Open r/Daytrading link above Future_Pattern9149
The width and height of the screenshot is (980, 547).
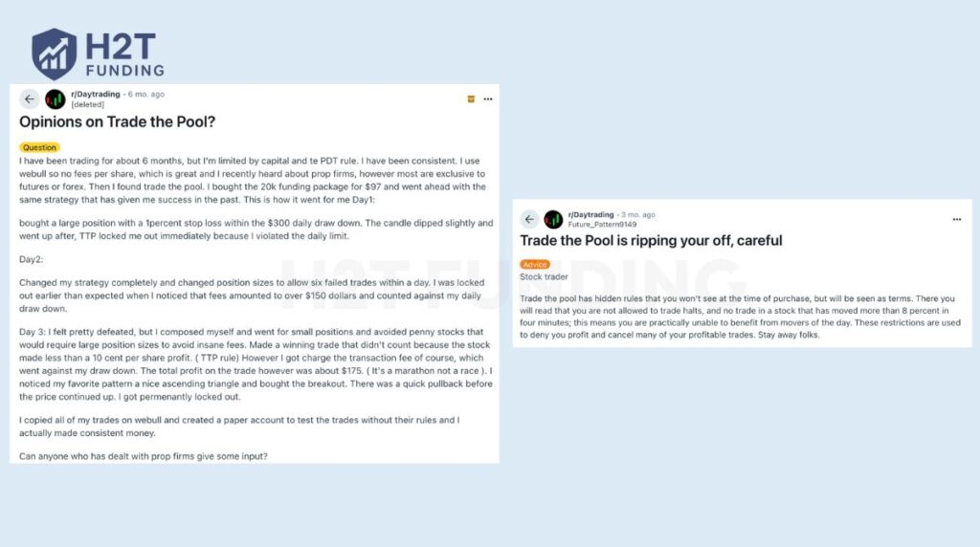click(590, 215)
